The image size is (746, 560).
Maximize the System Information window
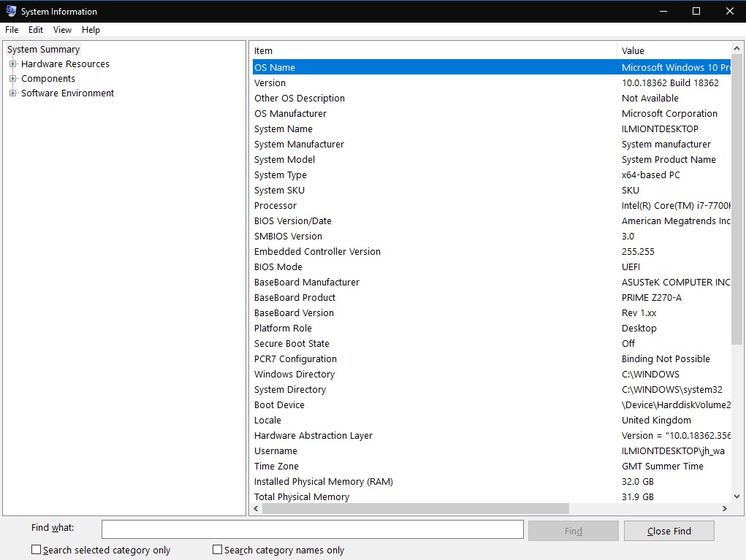(696, 11)
